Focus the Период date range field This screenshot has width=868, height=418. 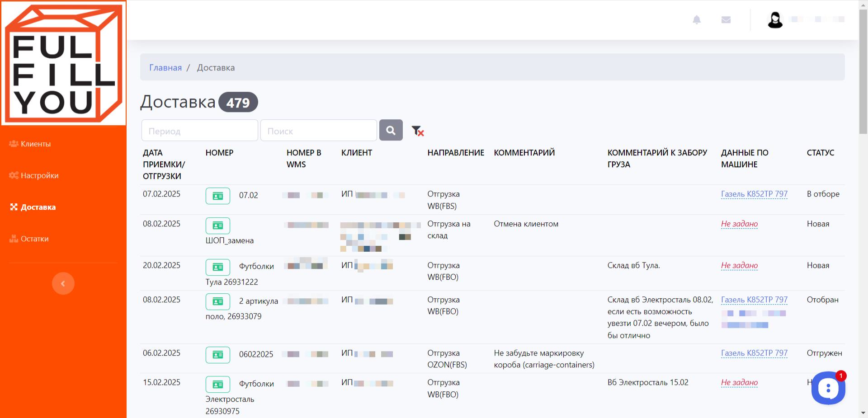tap(199, 131)
